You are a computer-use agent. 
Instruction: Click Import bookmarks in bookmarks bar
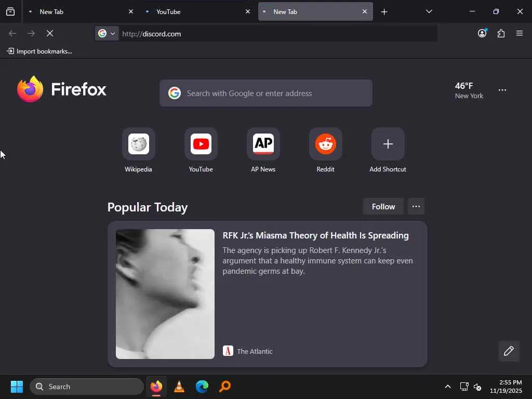(x=39, y=51)
